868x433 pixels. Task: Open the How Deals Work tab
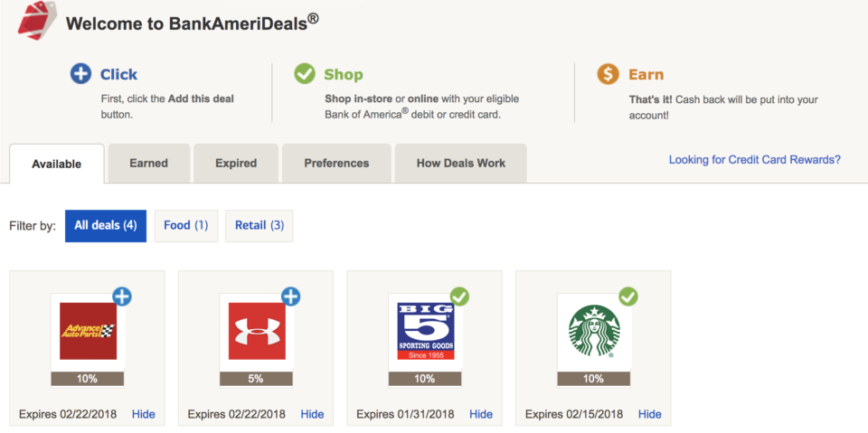(x=461, y=164)
